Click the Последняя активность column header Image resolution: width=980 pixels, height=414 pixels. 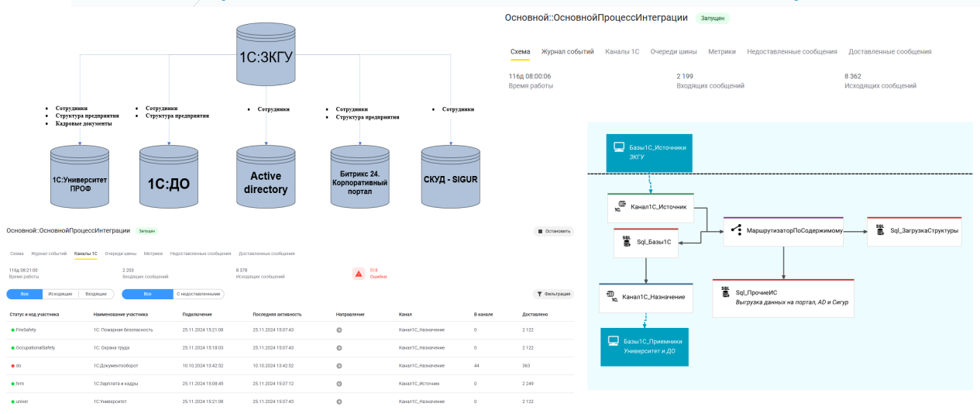click(x=277, y=314)
